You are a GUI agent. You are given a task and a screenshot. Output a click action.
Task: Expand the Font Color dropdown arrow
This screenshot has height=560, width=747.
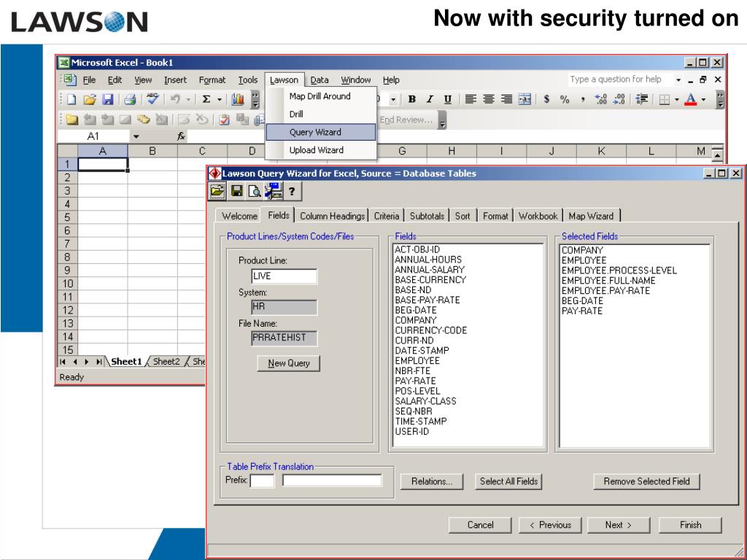point(704,99)
